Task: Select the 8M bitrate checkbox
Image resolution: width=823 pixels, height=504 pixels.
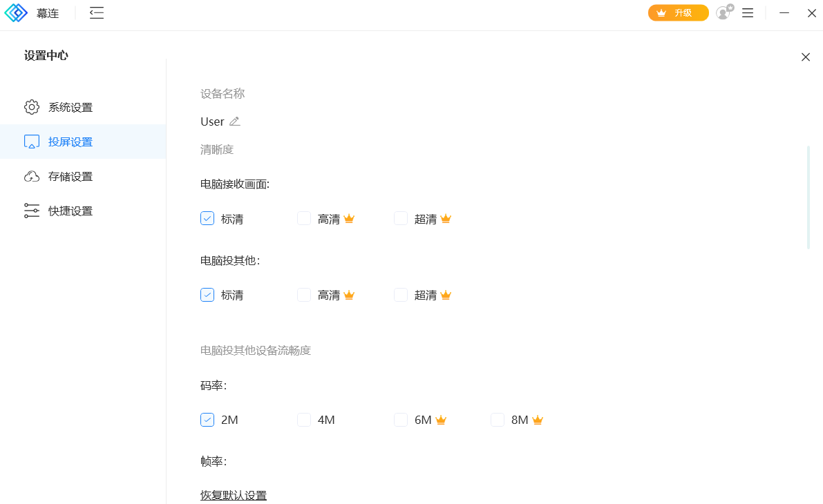Action: (x=497, y=420)
